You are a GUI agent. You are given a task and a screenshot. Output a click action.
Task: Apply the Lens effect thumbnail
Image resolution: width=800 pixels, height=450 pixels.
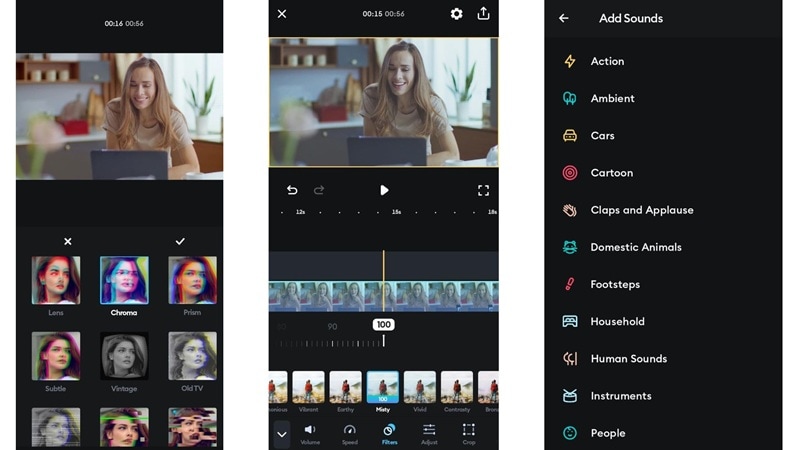tap(56, 280)
